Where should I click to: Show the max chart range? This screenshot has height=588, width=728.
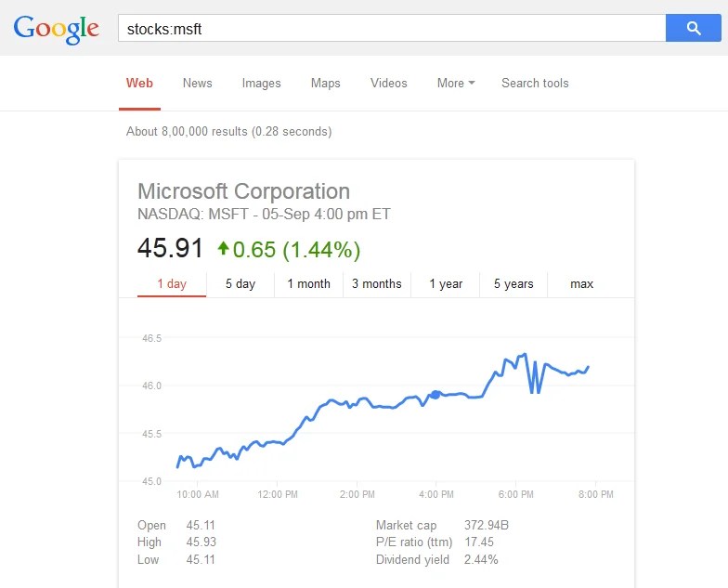tap(581, 284)
